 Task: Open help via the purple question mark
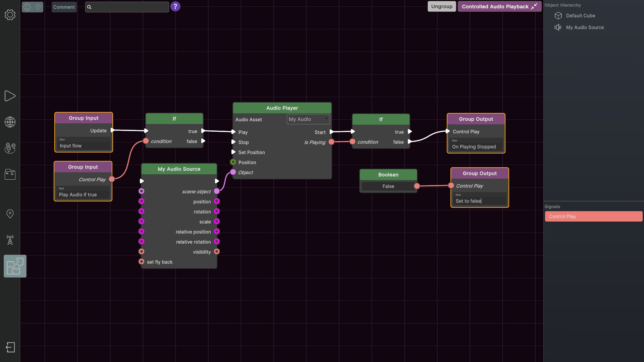175,6
